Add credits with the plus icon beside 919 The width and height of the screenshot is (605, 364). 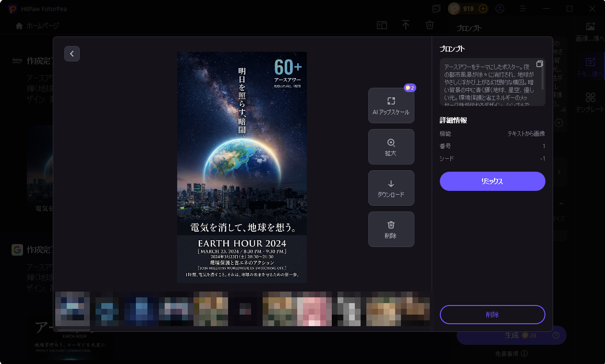(x=483, y=9)
